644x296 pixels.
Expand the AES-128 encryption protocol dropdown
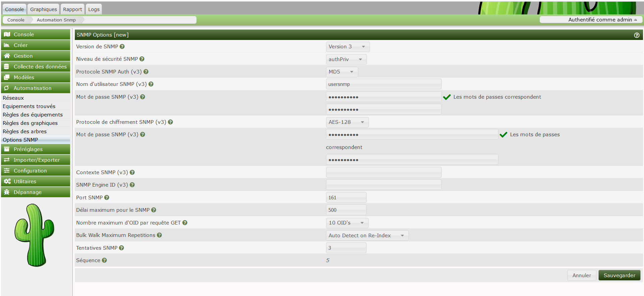click(x=347, y=122)
